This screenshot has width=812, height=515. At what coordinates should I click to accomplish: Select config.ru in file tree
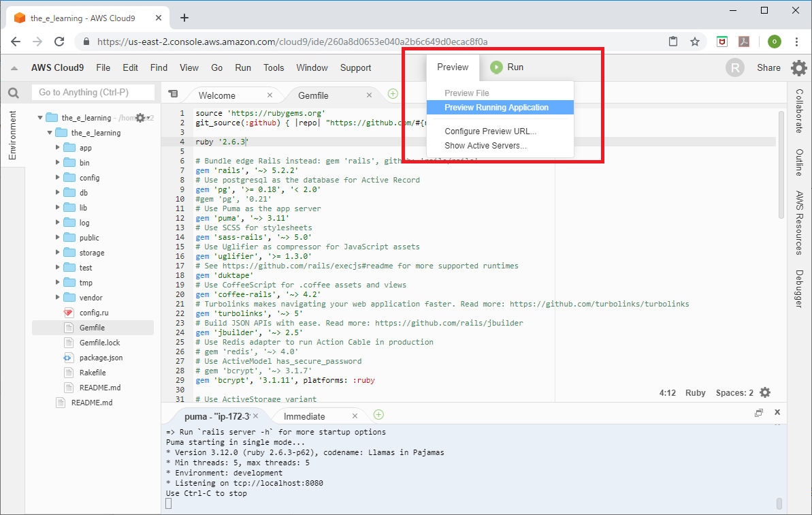94,313
